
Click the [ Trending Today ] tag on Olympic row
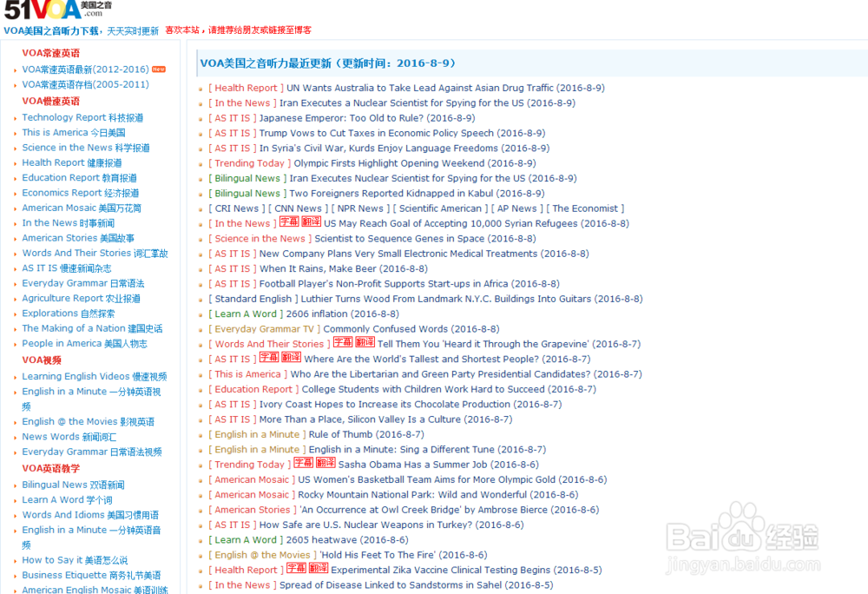click(x=249, y=162)
